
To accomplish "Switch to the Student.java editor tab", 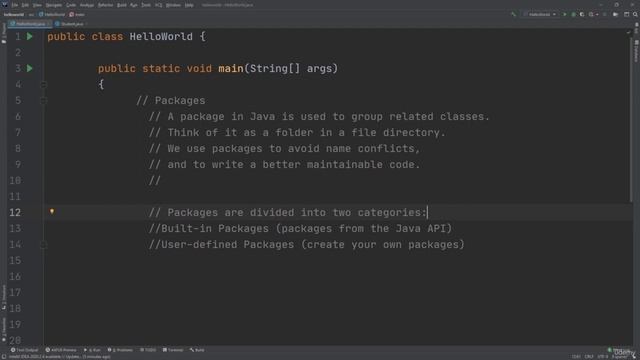I will point(70,24).
